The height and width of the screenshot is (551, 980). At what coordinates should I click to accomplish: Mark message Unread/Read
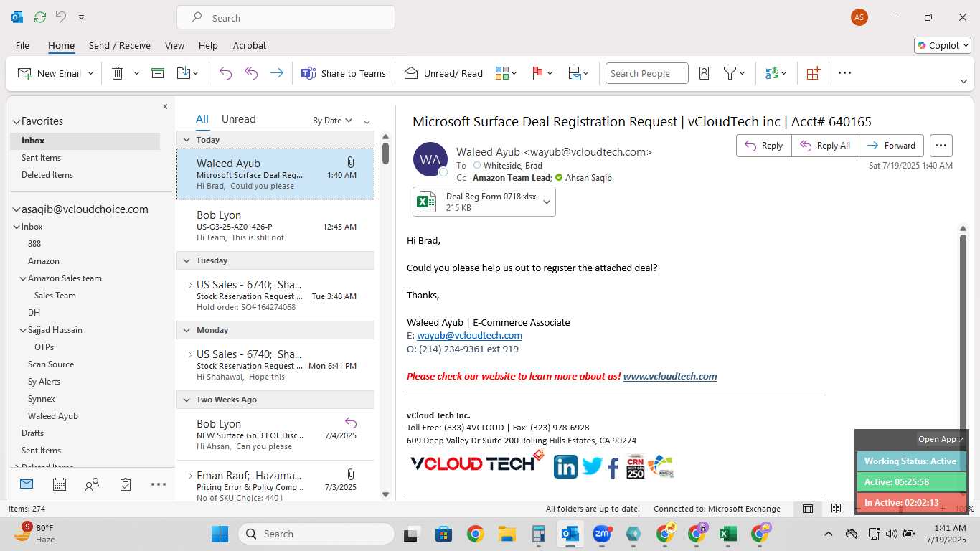443,73
